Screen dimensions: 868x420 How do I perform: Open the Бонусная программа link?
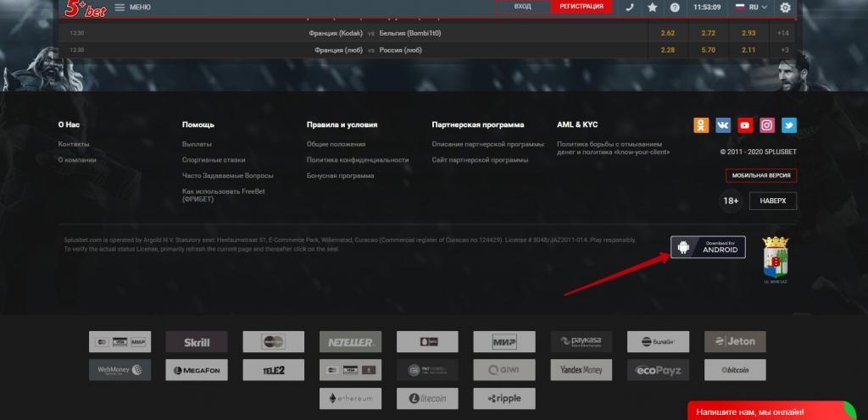pyautogui.click(x=340, y=175)
